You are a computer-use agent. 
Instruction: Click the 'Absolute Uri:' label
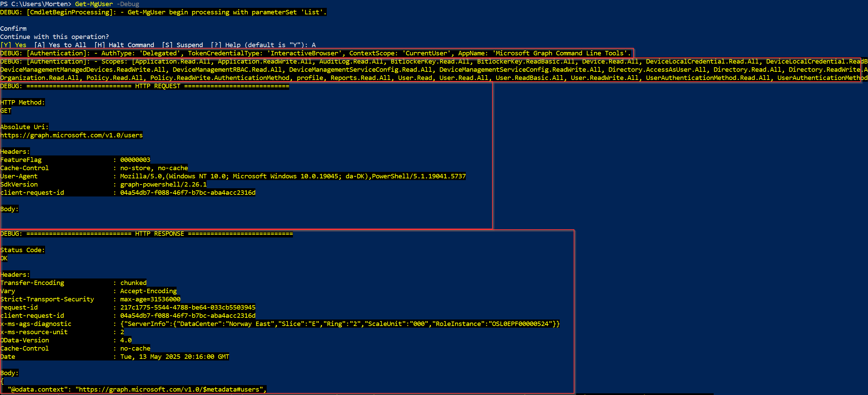click(24, 127)
